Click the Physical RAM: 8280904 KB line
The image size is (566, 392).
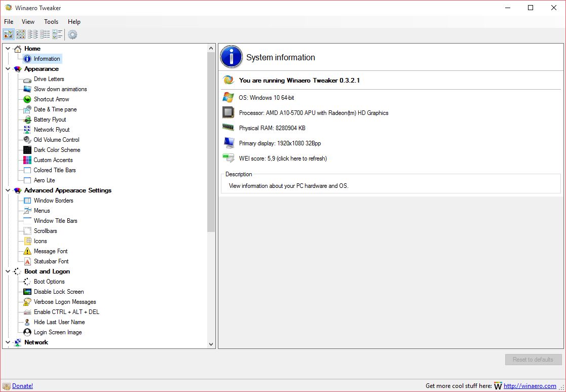click(272, 128)
